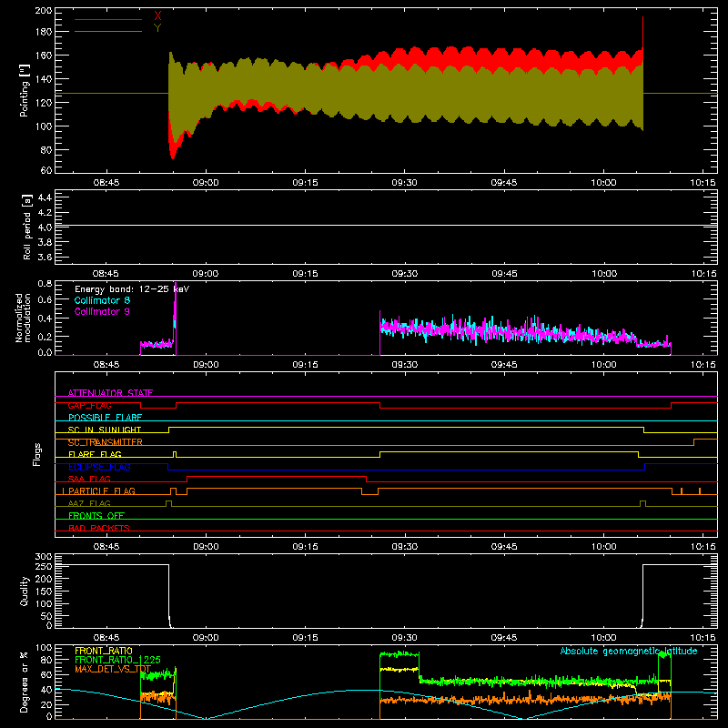Image resolution: width=728 pixels, height=728 pixels.
Task: Click the ATTENUATOR_STATE flag label
Action: pyautogui.click(x=110, y=393)
